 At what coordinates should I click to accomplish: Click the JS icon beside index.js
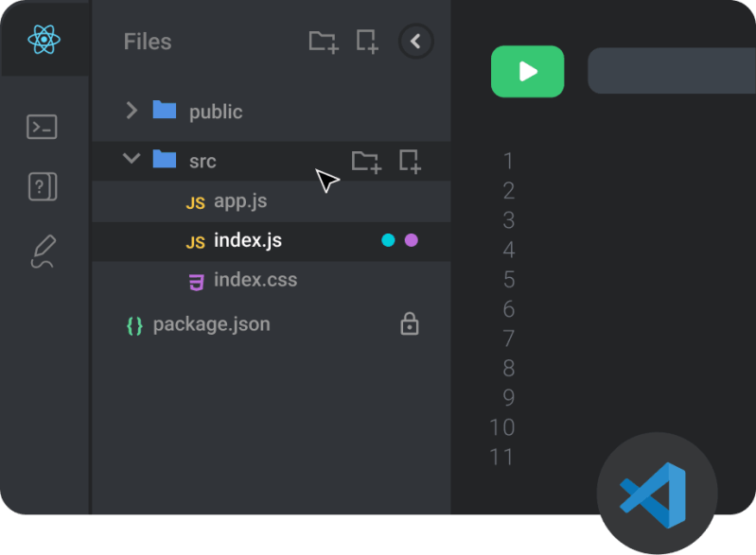pyautogui.click(x=195, y=242)
